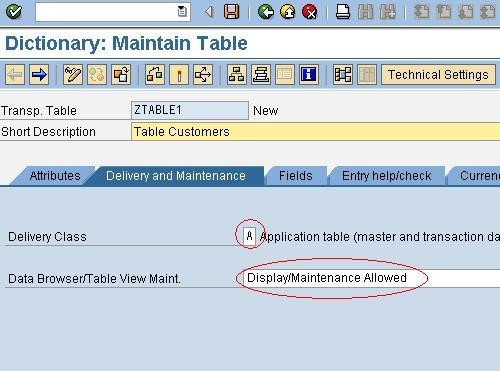Click the "Application table" description text

click(x=379, y=237)
